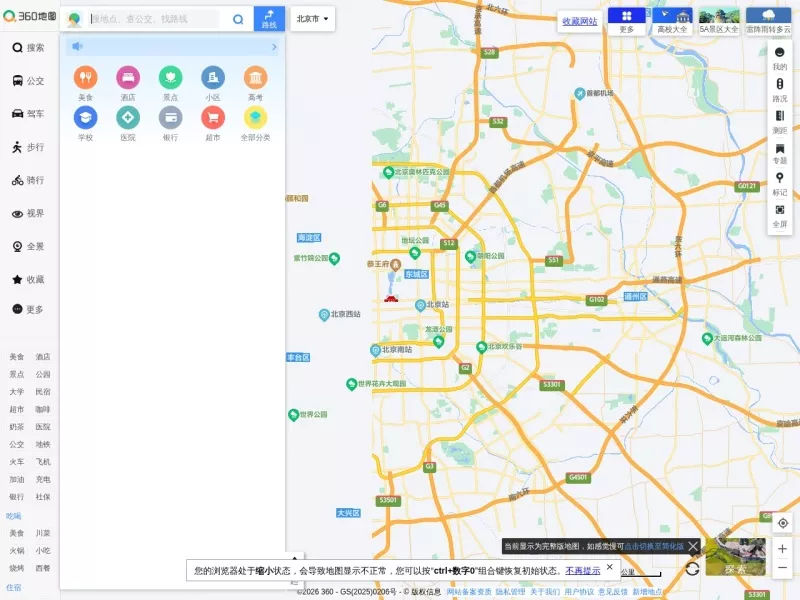Image resolution: width=800 pixels, height=600 pixels.
Task: Show 全部分类 all categories icon
Action: click(x=256, y=118)
